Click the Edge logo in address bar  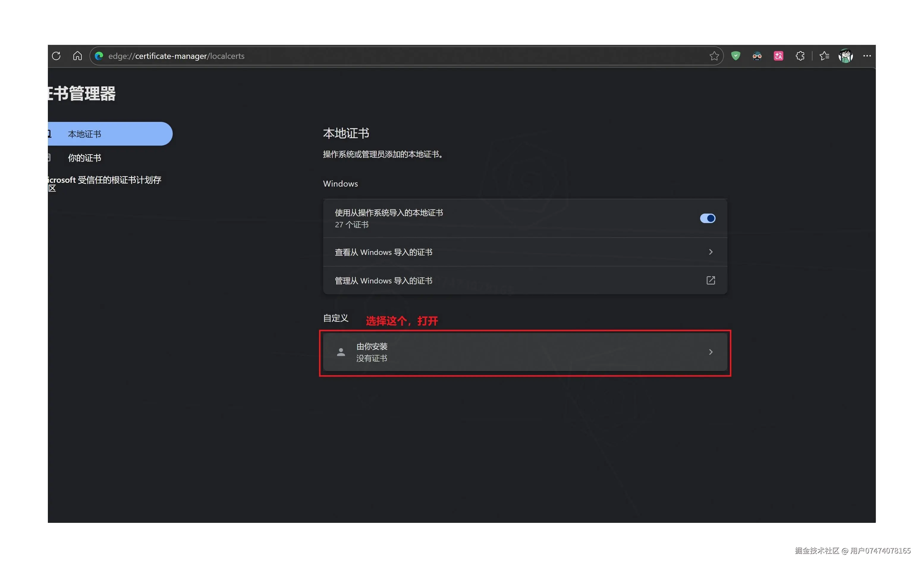point(99,56)
